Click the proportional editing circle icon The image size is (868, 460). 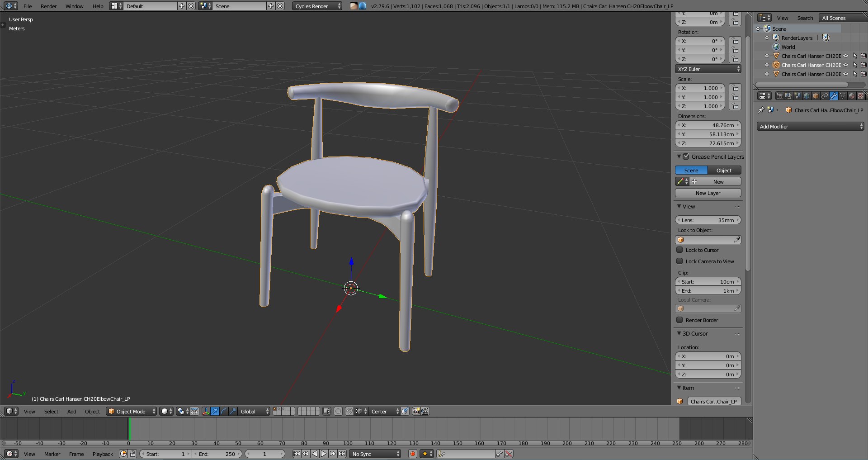point(338,411)
